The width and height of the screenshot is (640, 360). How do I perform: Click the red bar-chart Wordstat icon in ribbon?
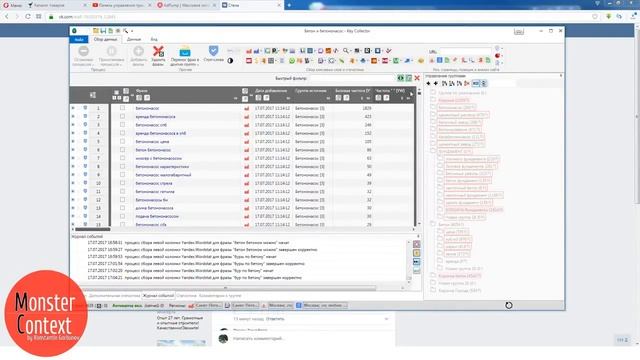point(249,51)
